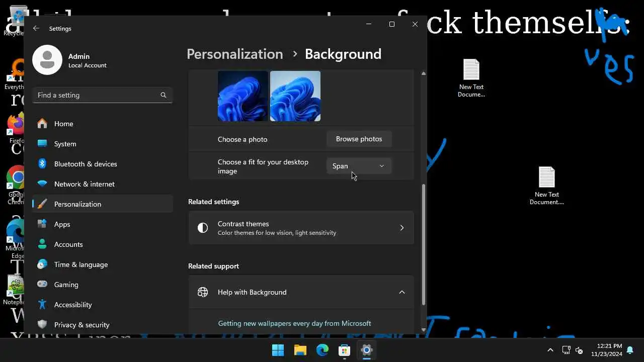644x362 pixels.
Task: Click the settings vertical scrollbar thumb
Action: tap(423, 244)
